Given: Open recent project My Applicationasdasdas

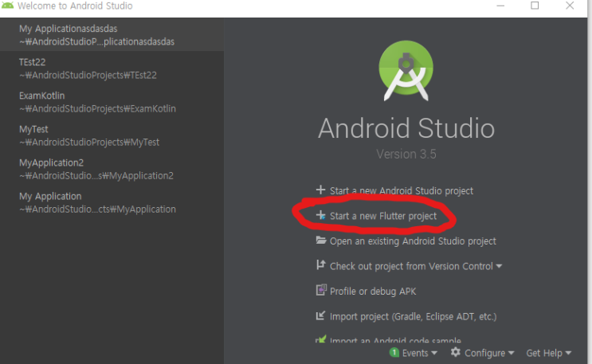Looking at the screenshot, I should click(x=112, y=35).
